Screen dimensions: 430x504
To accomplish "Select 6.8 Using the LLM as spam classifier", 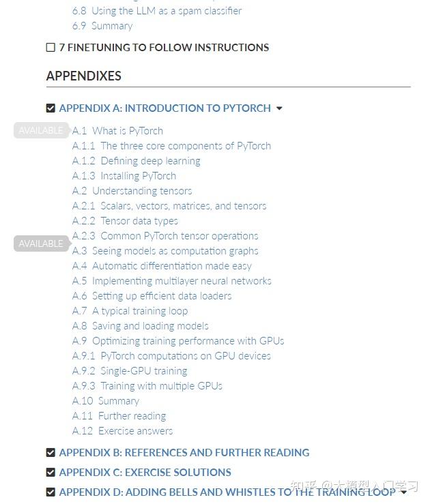I will pos(156,11).
